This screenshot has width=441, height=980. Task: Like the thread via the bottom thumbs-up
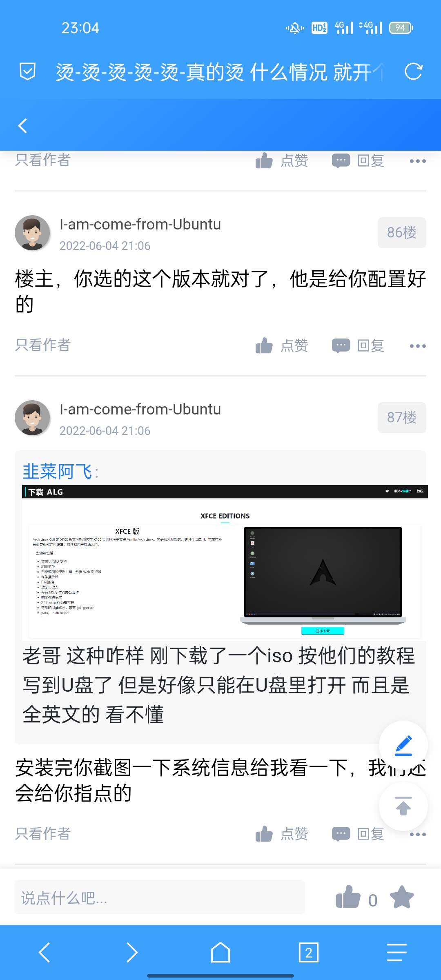[348, 897]
